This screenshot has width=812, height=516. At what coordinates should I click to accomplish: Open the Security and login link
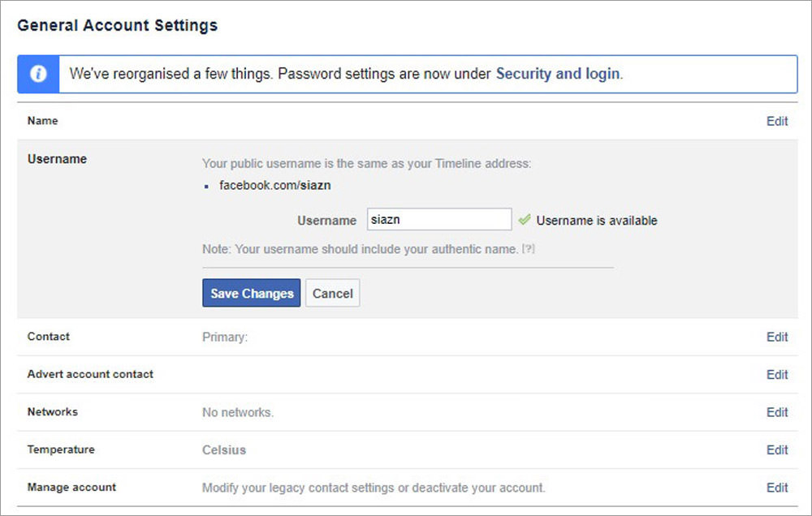(x=558, y=74)
